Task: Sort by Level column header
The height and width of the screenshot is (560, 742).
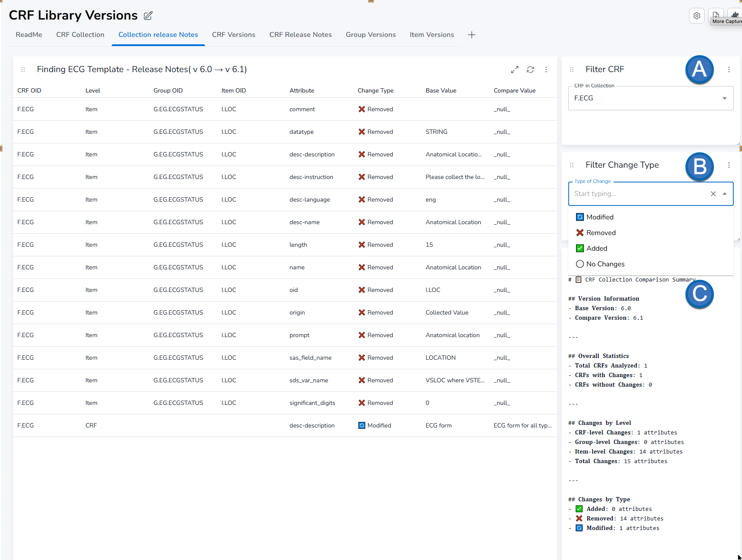Action: tap(93, 90)
